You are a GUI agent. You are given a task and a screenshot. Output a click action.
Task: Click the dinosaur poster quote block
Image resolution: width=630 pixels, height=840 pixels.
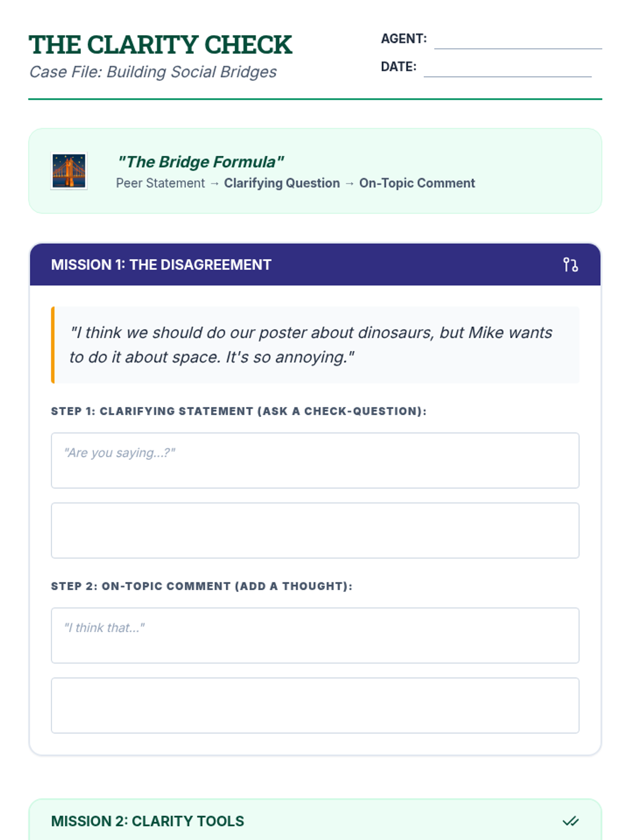pyautogui.click(x=315, y=345)
